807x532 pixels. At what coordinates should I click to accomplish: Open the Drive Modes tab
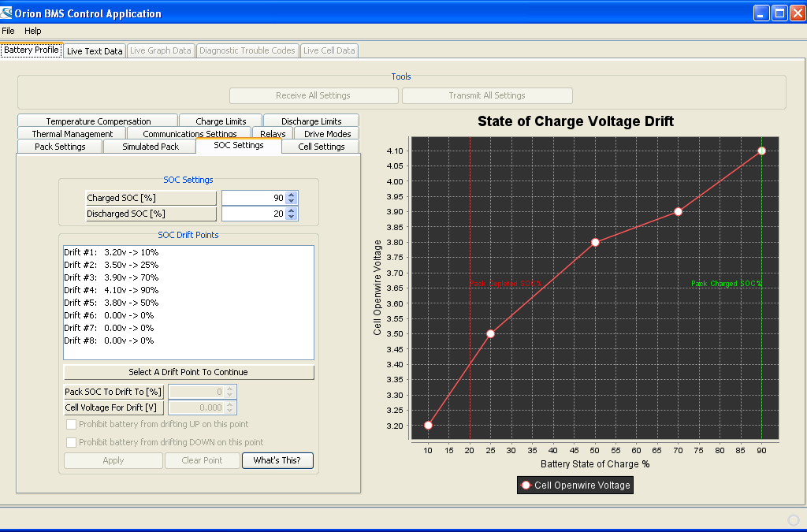327,134
